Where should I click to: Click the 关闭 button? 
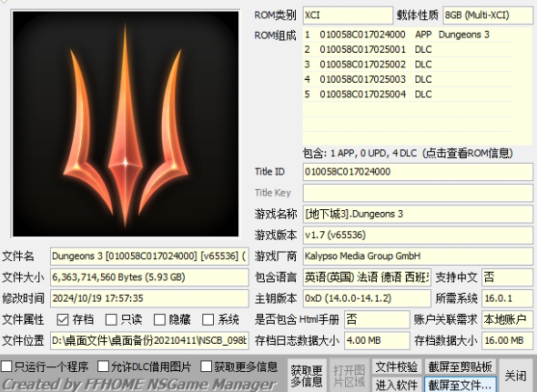pos(516,376)
